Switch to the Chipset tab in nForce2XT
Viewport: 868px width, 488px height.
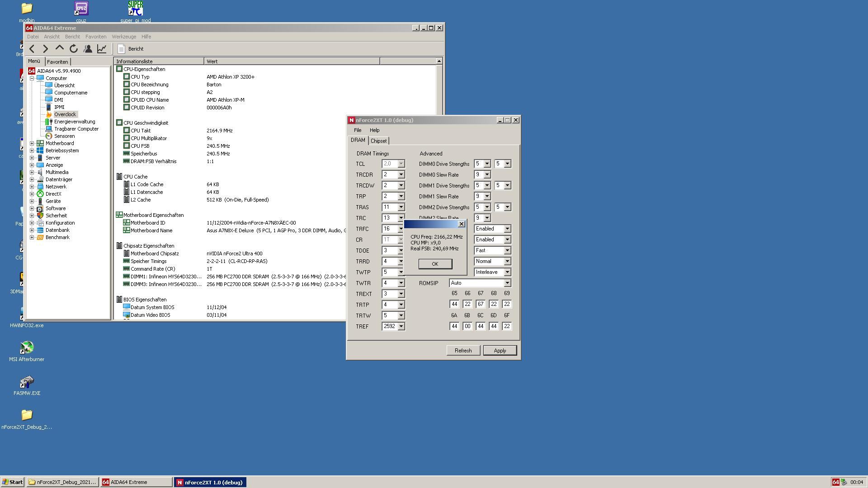pyautogui.click(x=379, y=141)
